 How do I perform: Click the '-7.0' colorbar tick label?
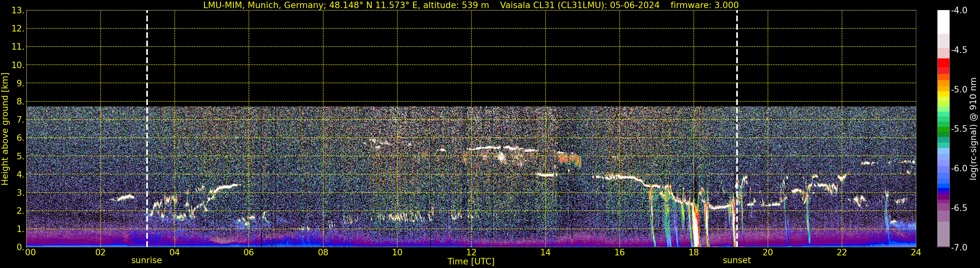pos(959,248)
